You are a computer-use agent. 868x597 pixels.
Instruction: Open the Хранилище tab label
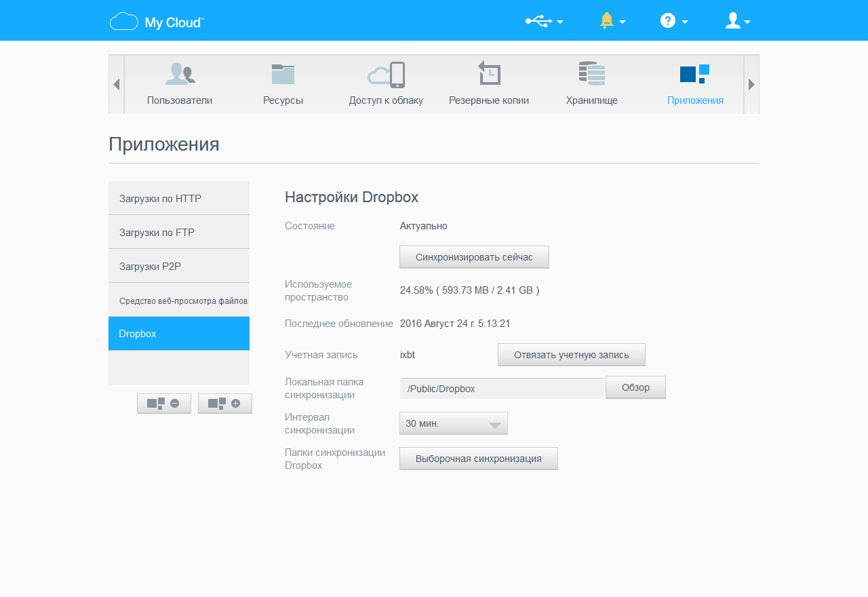pyautogui.click(x=592, y=100)
